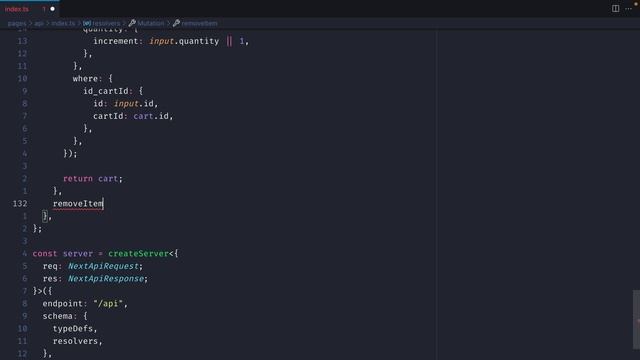This screenshot has width=640, height=360.
Task: Select the index.ts editor tab
Action: (29, 9)
